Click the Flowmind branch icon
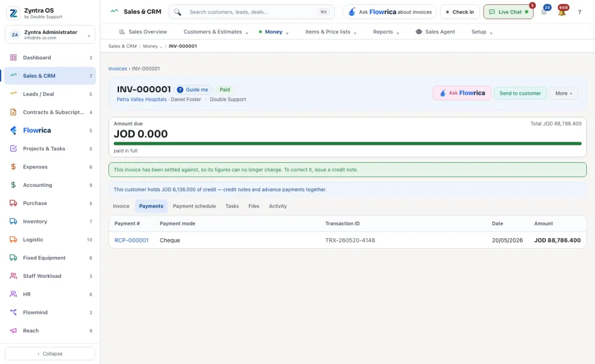Viewport: 595px width, 364px height. point(13,313)
